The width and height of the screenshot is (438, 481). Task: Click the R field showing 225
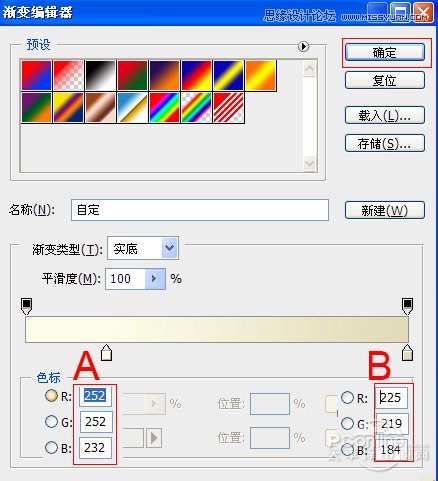point(392,398)
